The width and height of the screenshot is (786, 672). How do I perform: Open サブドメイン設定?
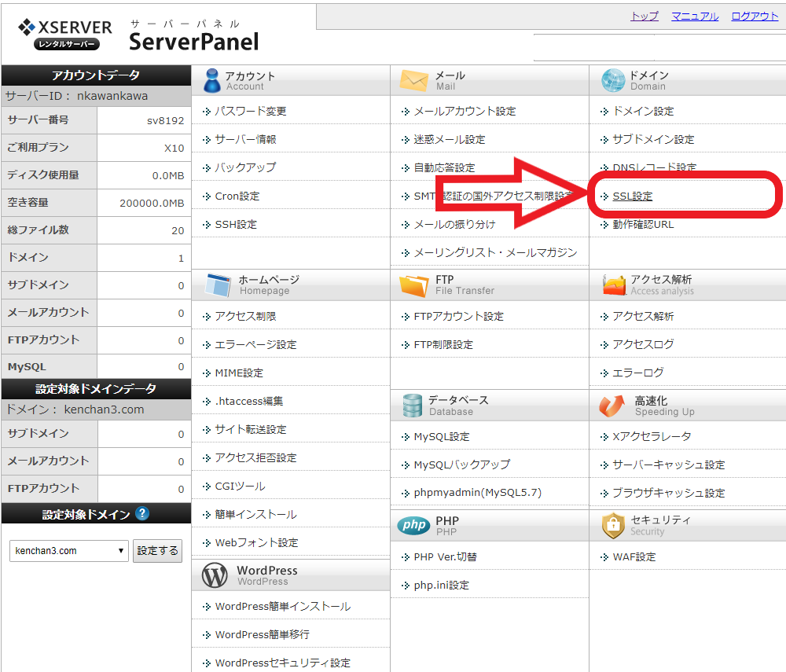tap(654, 139)
